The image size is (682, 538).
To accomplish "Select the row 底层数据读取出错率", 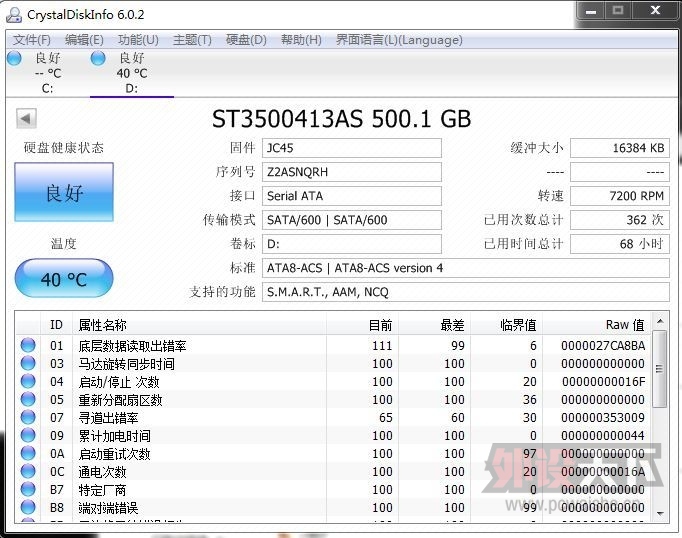I will tap(334, 345).
